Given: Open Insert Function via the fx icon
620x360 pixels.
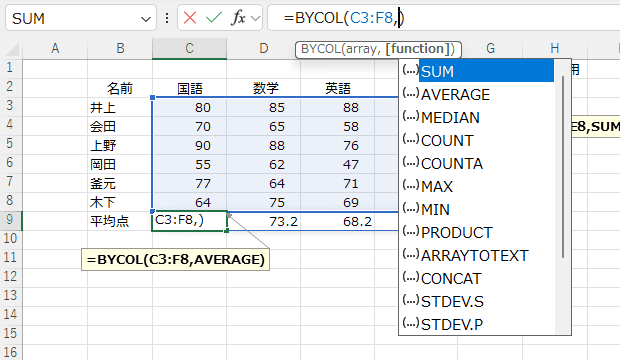Looking at the screenshot, I should click(238, 18).
